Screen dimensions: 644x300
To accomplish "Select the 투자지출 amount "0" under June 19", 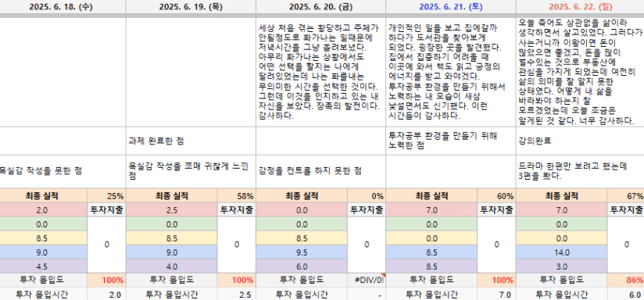I will pos(237,245).
